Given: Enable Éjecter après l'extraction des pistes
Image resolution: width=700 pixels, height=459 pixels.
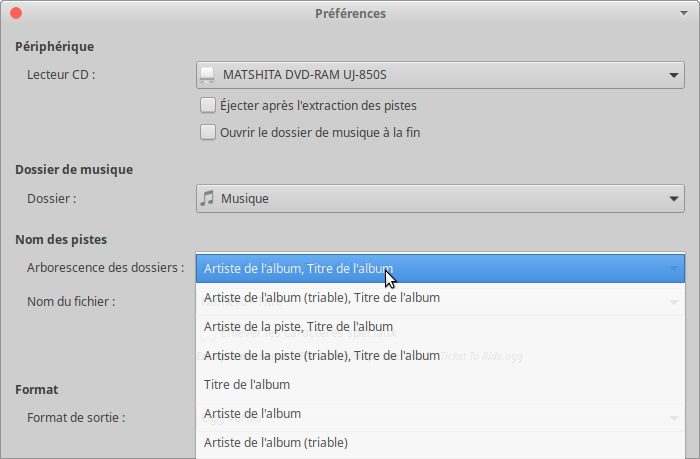Looking at the screenshot, I should pyautogui.click(x=208, y=105).
